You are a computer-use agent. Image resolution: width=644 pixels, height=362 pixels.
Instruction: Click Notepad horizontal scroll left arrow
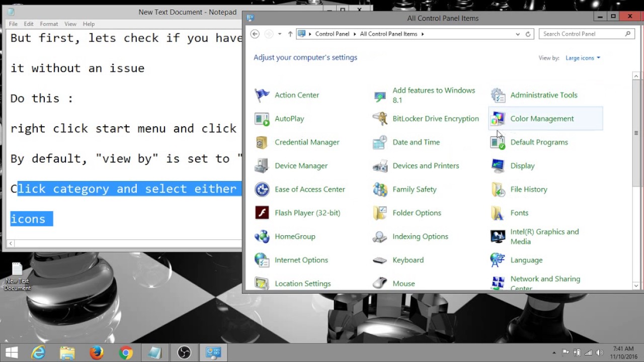pos(11,243)
